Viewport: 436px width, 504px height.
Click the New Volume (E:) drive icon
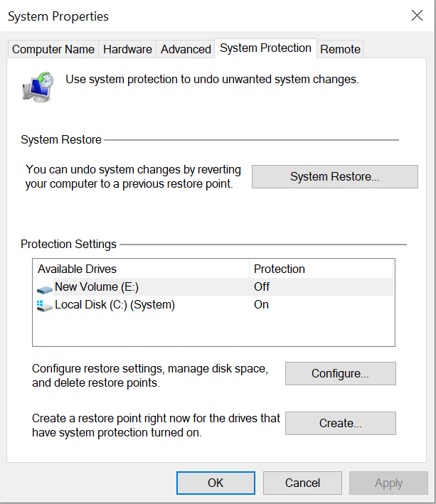pos(44,288)
